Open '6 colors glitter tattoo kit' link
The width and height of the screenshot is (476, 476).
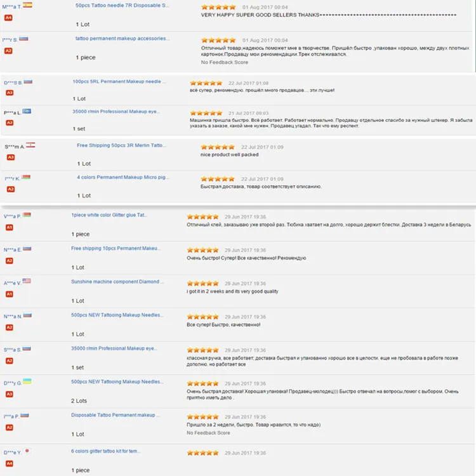(x=105, y=451)
